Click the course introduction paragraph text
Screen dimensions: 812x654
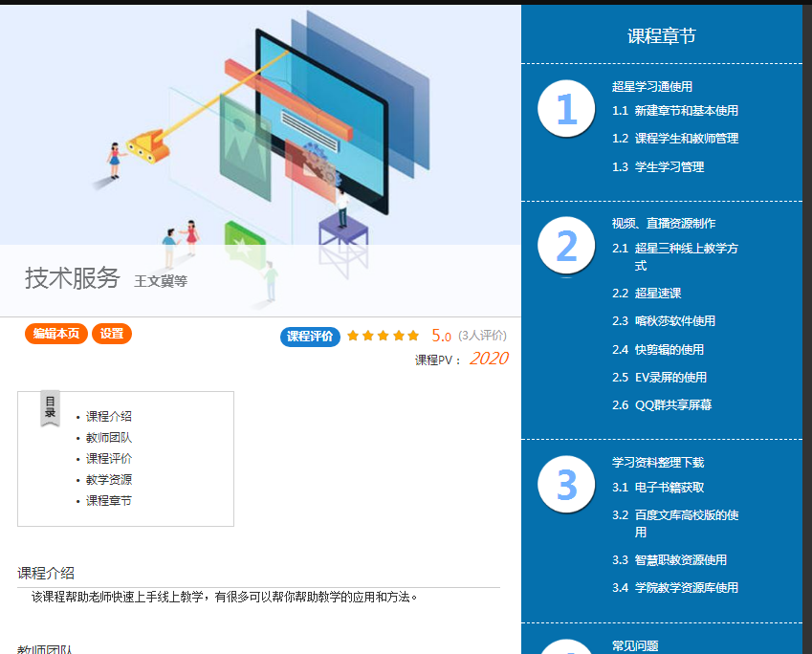pyautogui.click(x=224, y=597)
